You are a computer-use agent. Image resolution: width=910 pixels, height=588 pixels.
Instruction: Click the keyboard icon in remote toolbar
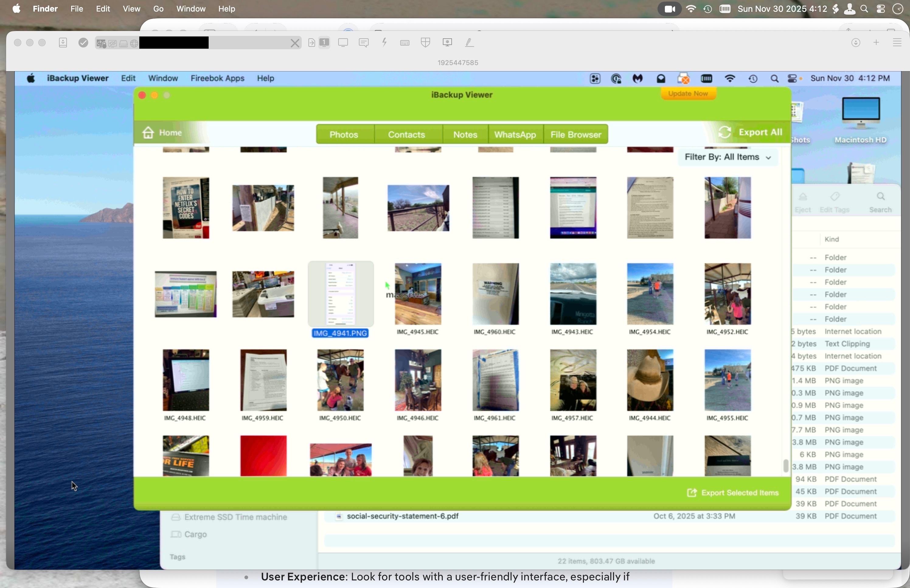[405, 43]
